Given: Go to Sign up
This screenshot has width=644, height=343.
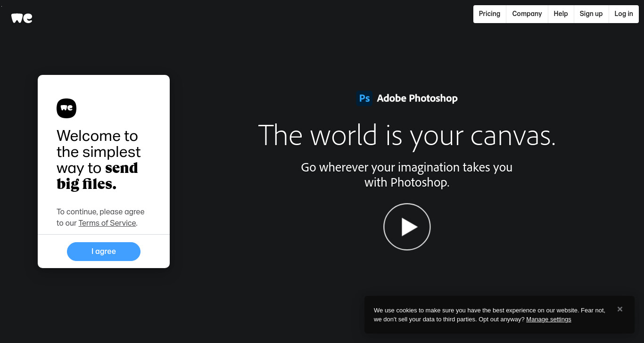Looking at the screenshot, I should (x=591, y=14).
